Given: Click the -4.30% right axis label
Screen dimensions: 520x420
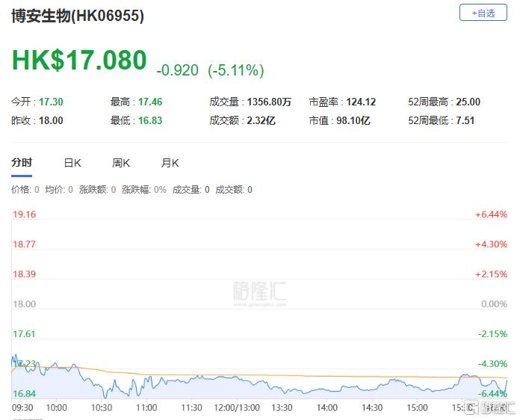Looking at the screenshot, I should click(x=492, y=364).
